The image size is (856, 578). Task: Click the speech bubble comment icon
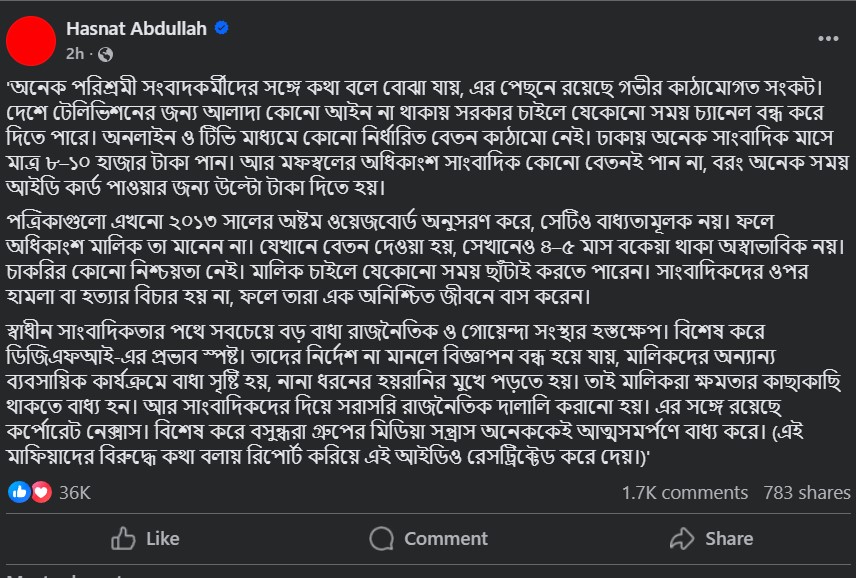click(x=381, y=539)
